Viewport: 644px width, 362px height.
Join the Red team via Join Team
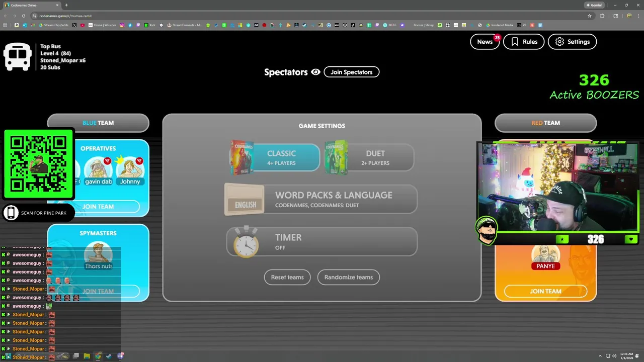(545, 291)
